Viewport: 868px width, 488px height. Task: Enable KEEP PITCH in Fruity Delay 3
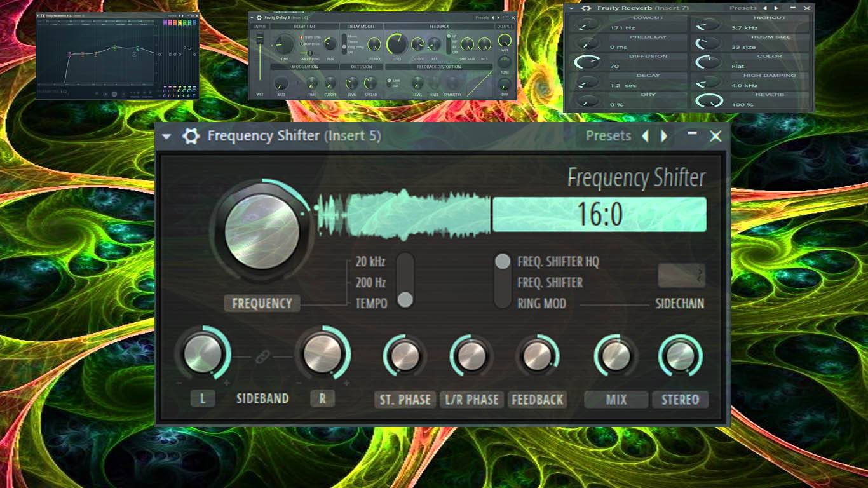click(301, 44)
